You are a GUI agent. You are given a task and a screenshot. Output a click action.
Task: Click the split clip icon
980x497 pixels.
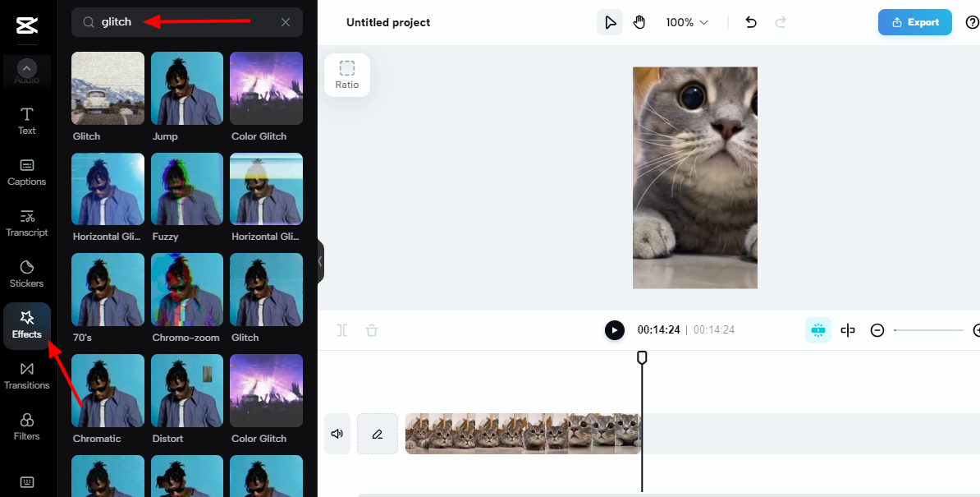(342, 330)
